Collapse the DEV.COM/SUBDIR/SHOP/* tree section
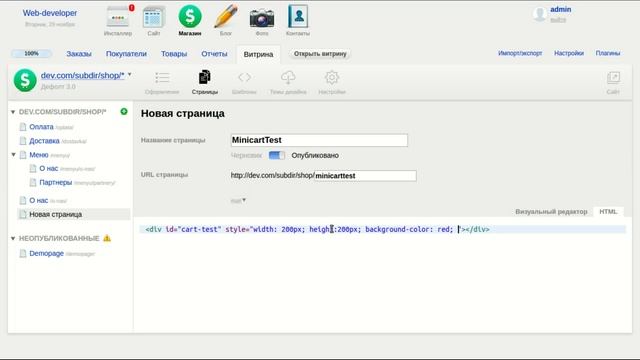Image resolution: width=640 pixels, height=360 pixels. coord(13,112)
